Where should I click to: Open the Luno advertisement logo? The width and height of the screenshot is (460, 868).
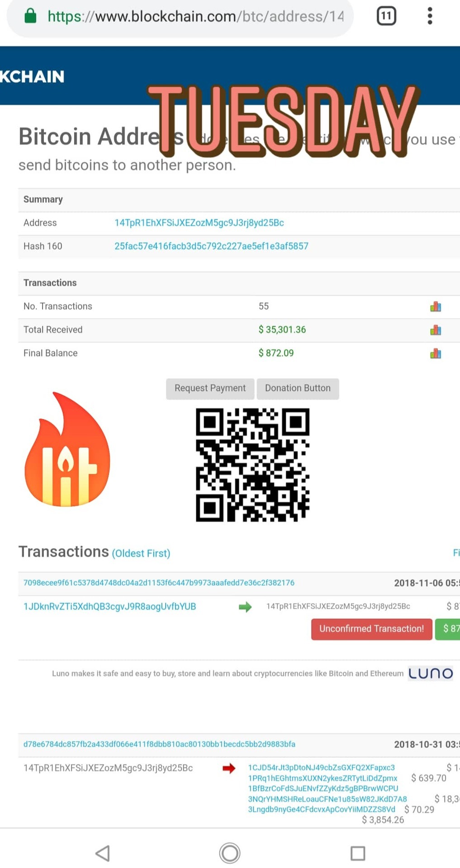[x=431, y=674]
